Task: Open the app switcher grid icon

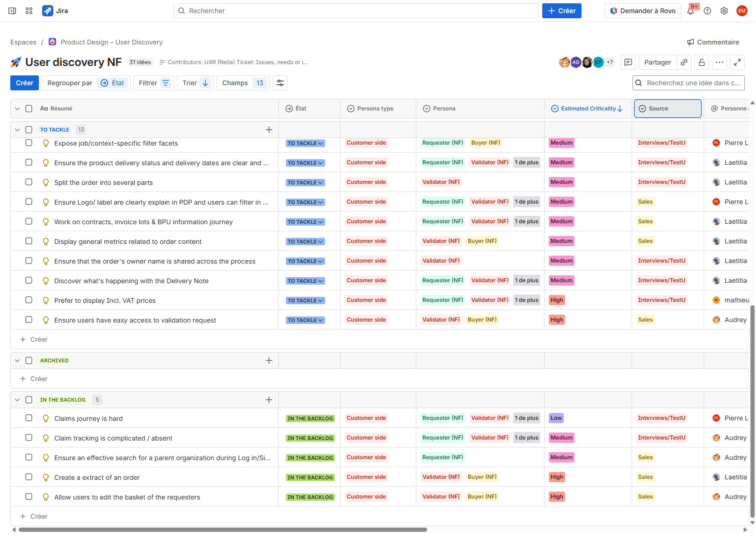Action: pyautogui.click(x=29, y=11)
